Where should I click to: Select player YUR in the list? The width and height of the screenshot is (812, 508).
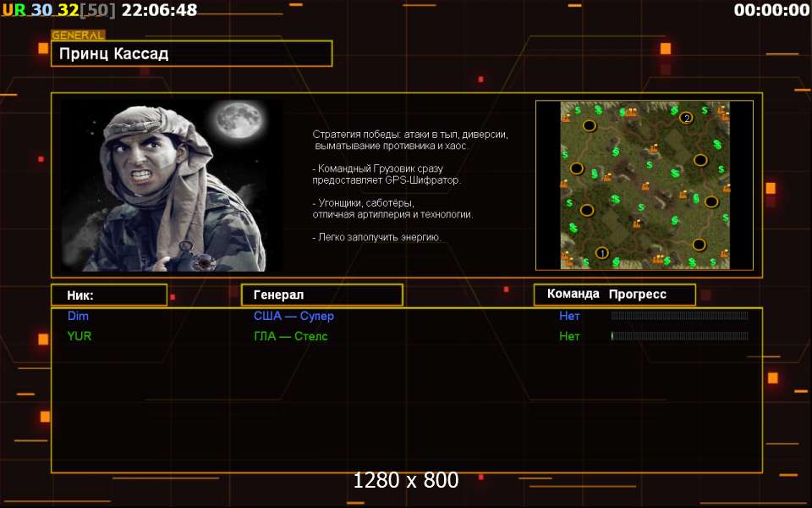[80, 336]
